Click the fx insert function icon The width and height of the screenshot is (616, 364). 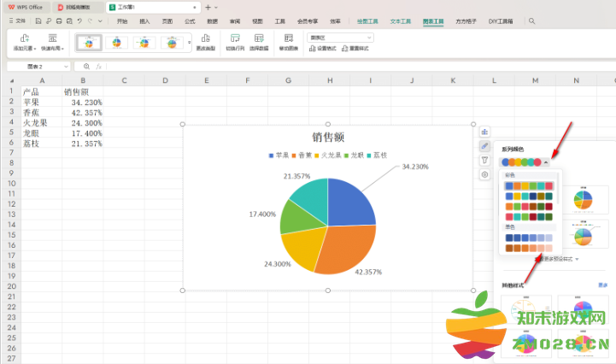pyautogui.click(x=99, y=67)
